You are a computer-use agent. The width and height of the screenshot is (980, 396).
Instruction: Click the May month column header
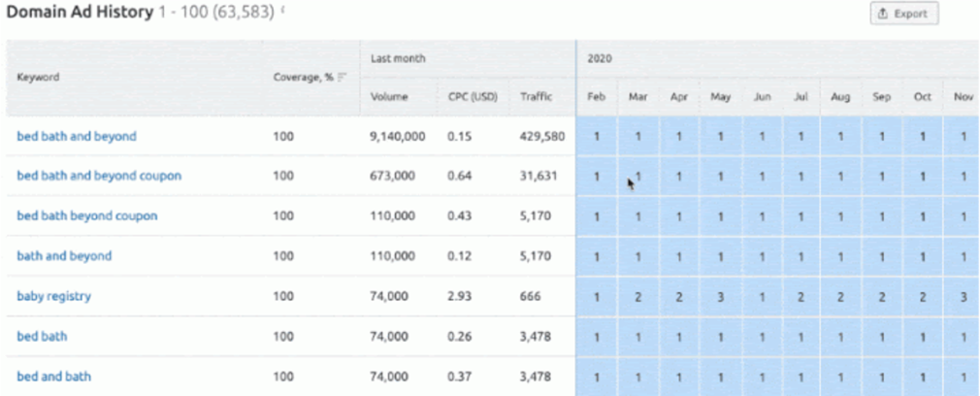tap(720, 97)
